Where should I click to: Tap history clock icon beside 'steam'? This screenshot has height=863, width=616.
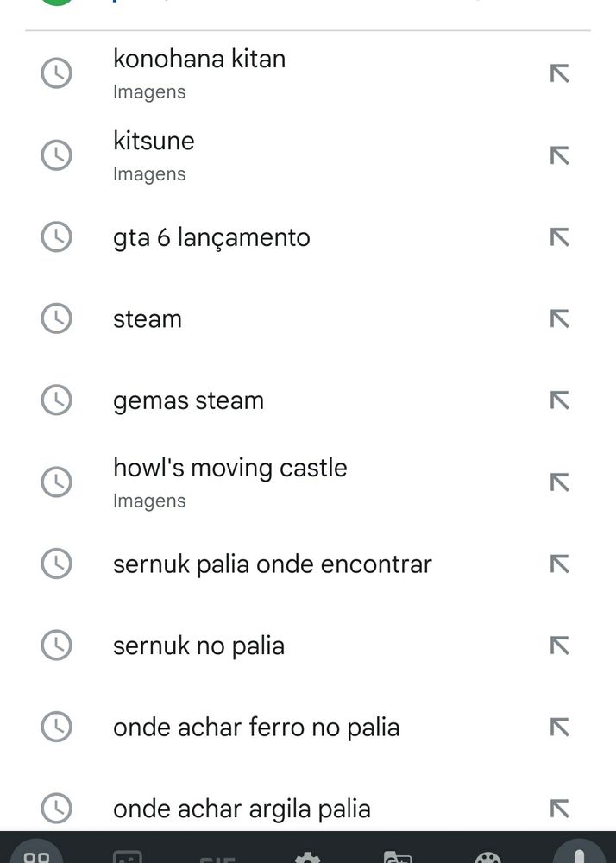(57, 318)
